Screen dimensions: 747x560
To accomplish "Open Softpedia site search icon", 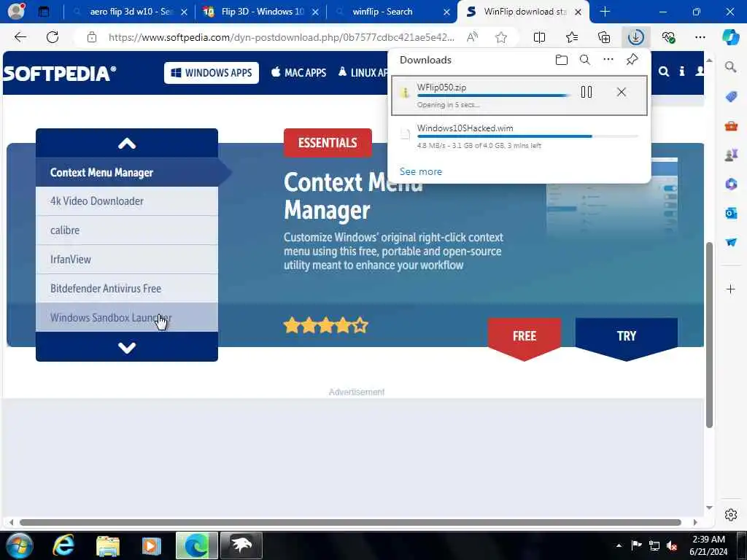I will (664, 71).
